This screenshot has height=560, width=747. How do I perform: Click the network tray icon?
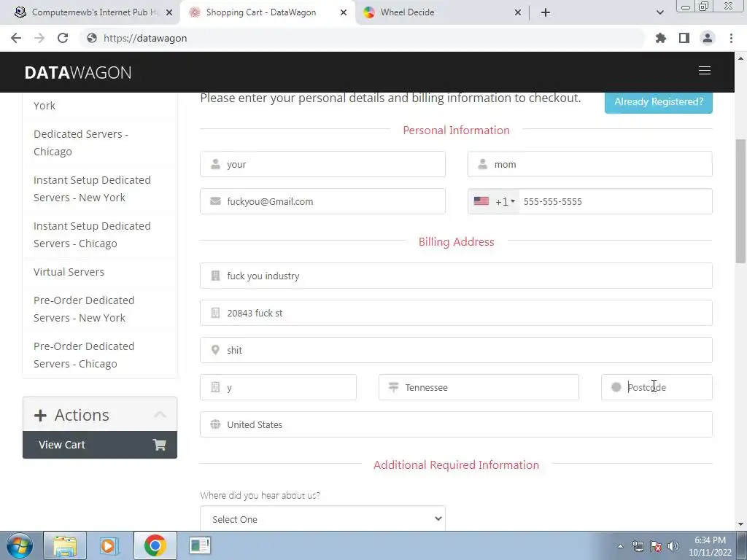638,546
